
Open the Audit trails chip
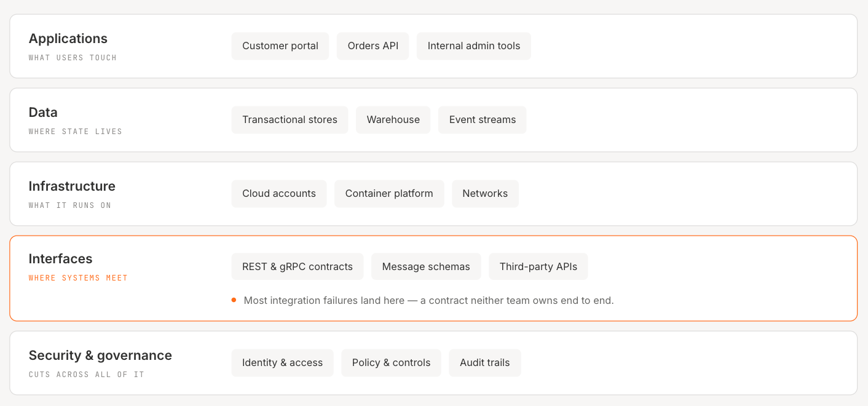tap(485, 363)
